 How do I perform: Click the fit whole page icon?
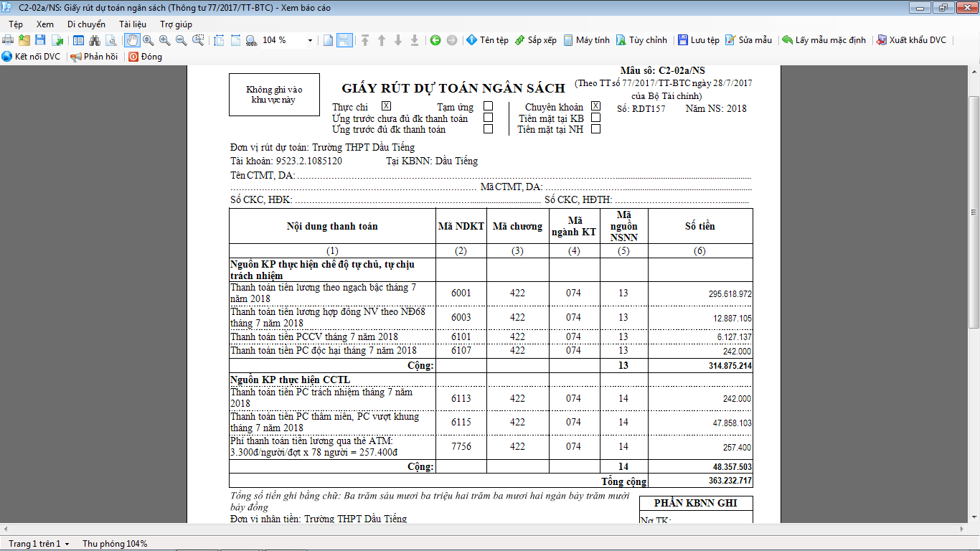pyautogui.click(x=235, y=40)
